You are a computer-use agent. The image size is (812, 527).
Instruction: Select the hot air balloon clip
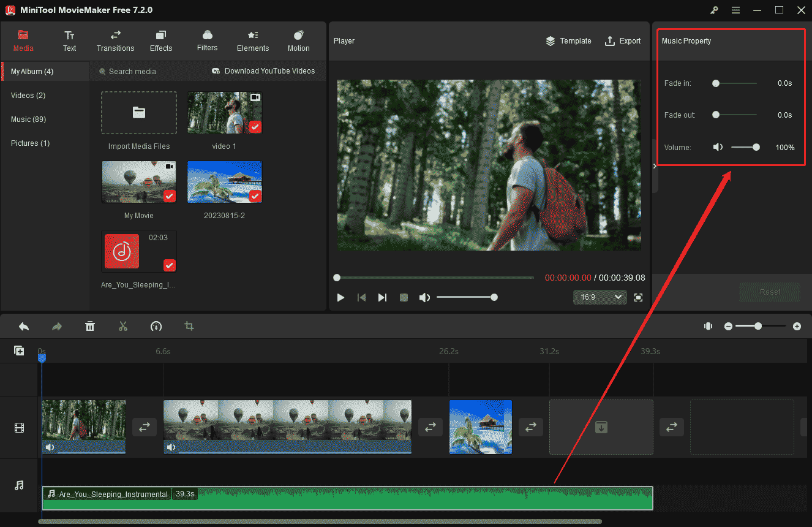click(287, 427)
